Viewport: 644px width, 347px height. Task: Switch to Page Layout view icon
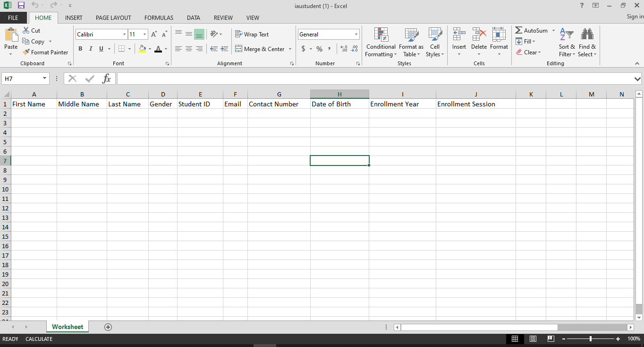533,339
